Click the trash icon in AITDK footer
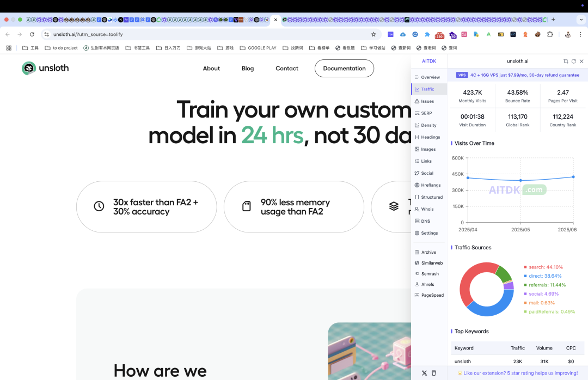 point(434,373)
